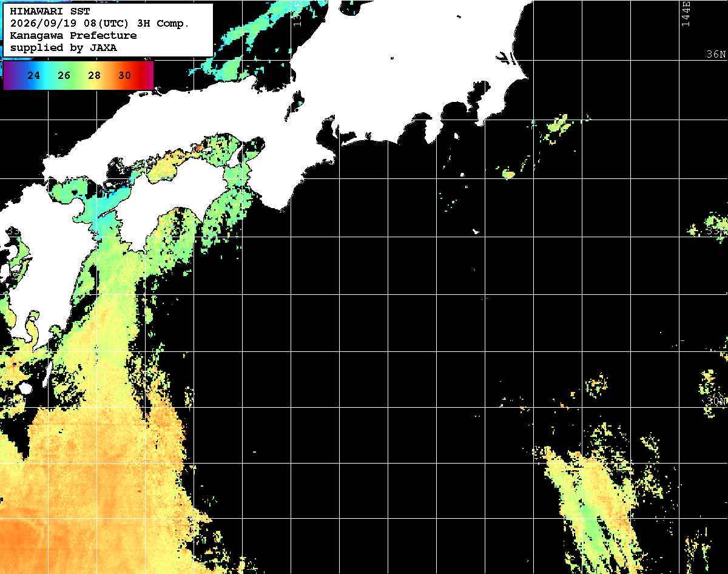Click the HIMAWARI SST title text
This screenshot has height=574, width=728.
[50, 12]
